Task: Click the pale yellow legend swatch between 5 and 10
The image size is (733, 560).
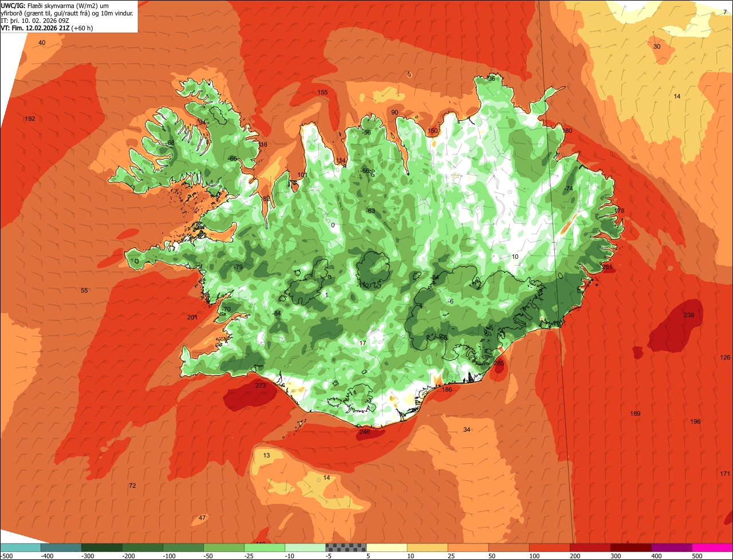Action: point(387,547)
